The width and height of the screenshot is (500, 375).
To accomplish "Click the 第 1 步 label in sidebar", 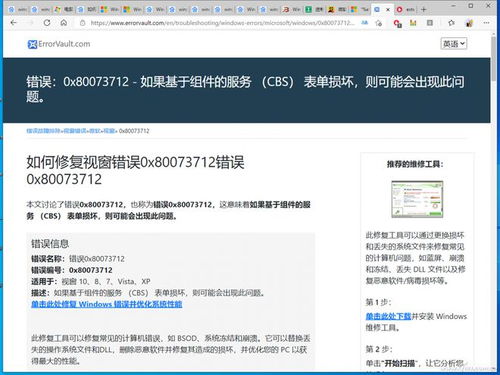I will point(378,302).
